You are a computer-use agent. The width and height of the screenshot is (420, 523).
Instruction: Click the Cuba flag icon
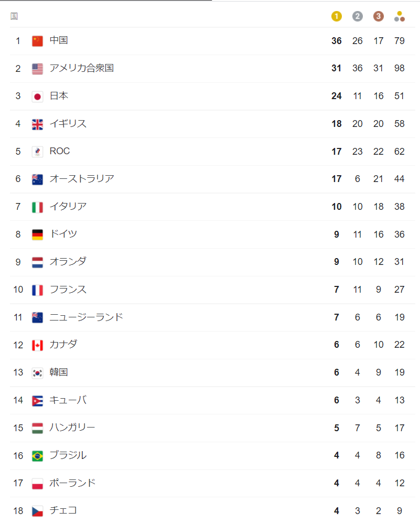[x=37, y=401]
